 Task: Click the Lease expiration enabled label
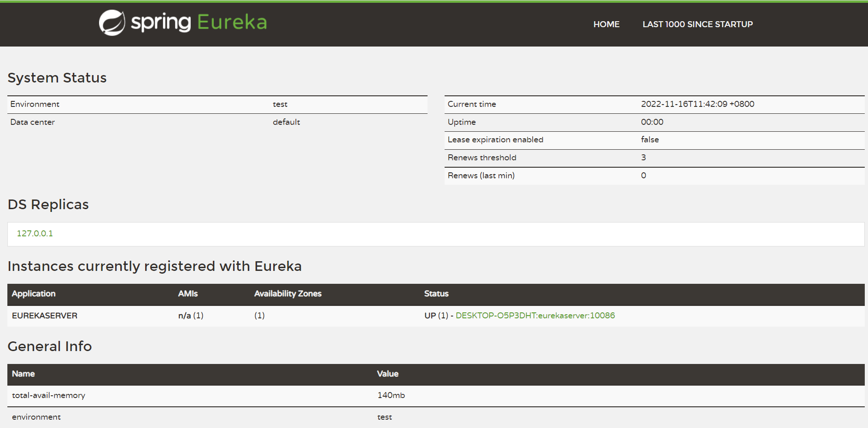pos(496,140)
